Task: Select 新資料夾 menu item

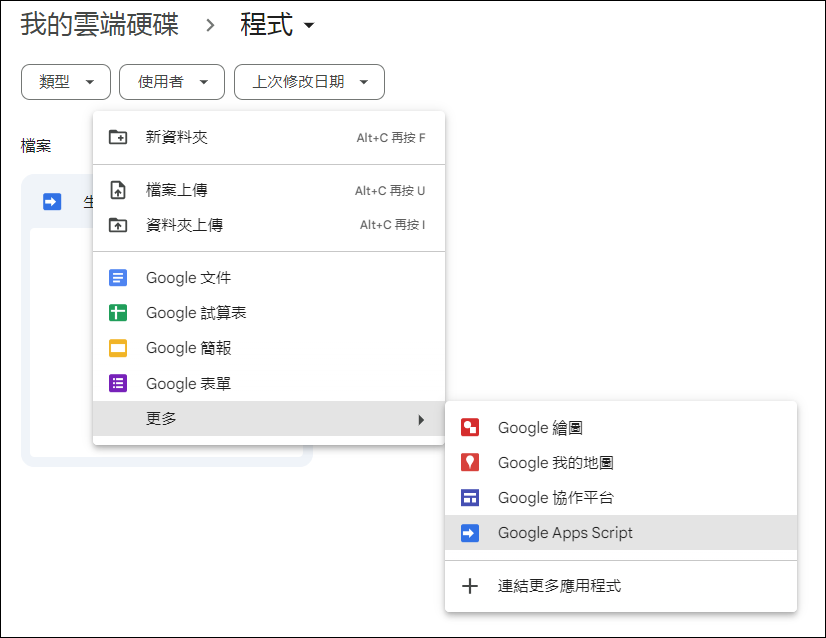Action: point(269,138)
